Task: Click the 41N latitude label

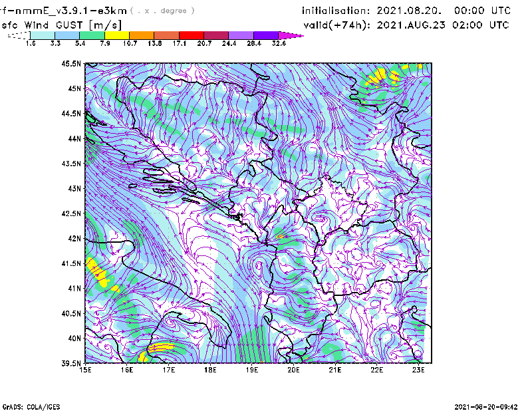Action: 74,289
